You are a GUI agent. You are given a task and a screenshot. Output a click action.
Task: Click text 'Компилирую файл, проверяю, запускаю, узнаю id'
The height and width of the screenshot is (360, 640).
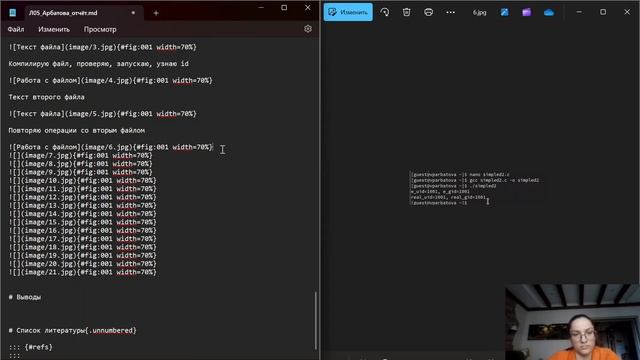click(x=98, y=64)
